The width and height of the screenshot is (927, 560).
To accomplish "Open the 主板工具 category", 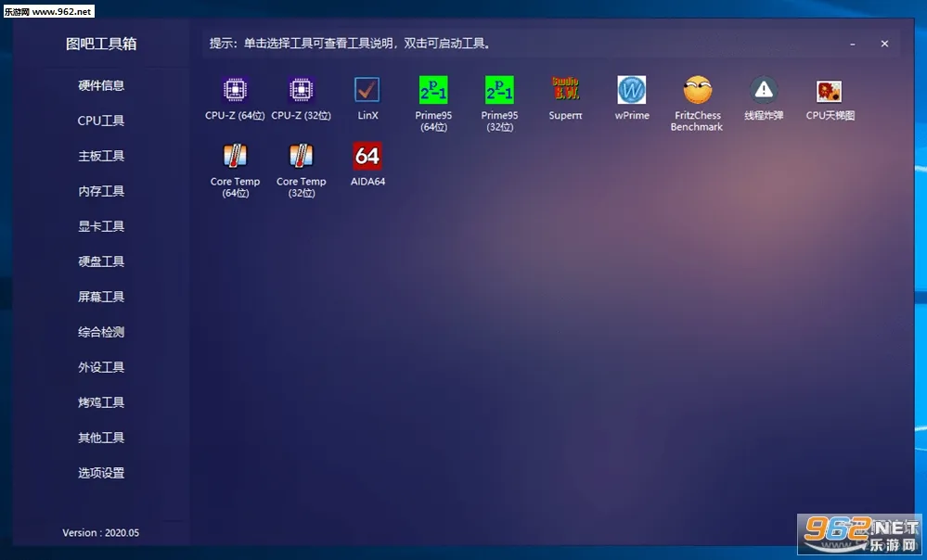I will (100, 156).
